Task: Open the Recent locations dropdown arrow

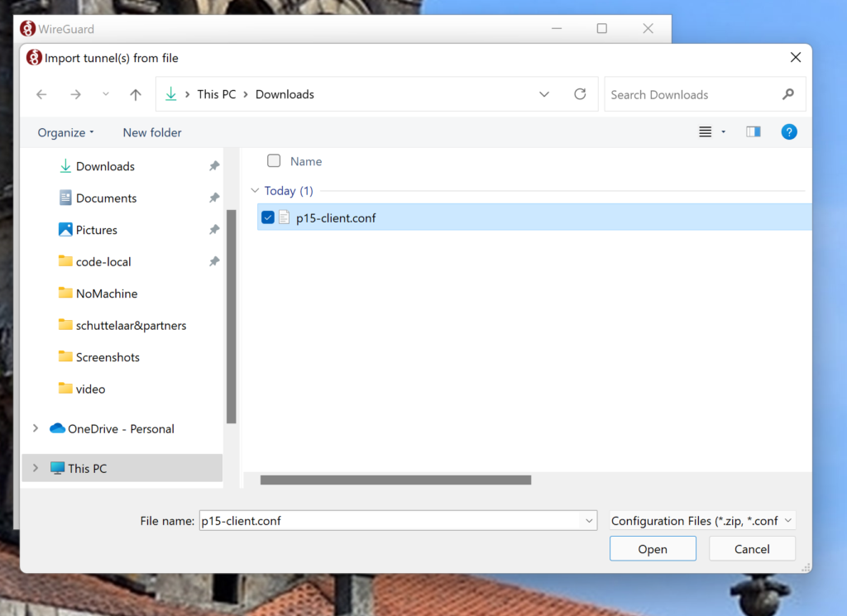Action: 106,95
